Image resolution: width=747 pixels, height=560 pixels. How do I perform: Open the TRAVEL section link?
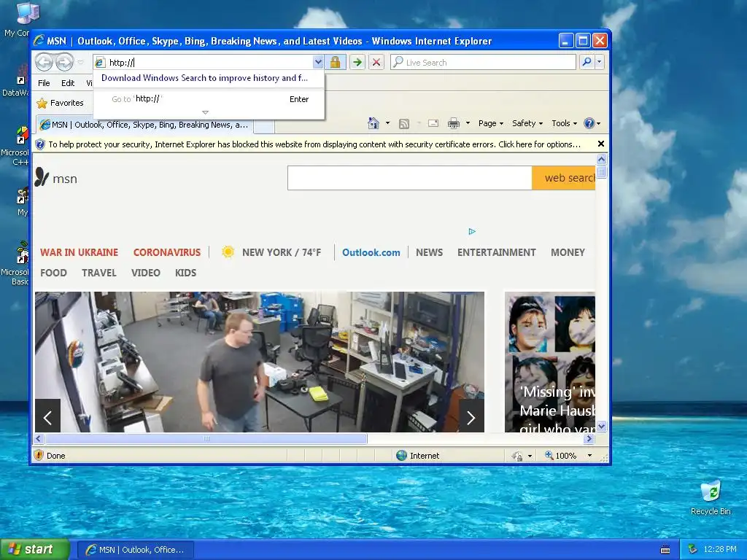tap(99, 273)
